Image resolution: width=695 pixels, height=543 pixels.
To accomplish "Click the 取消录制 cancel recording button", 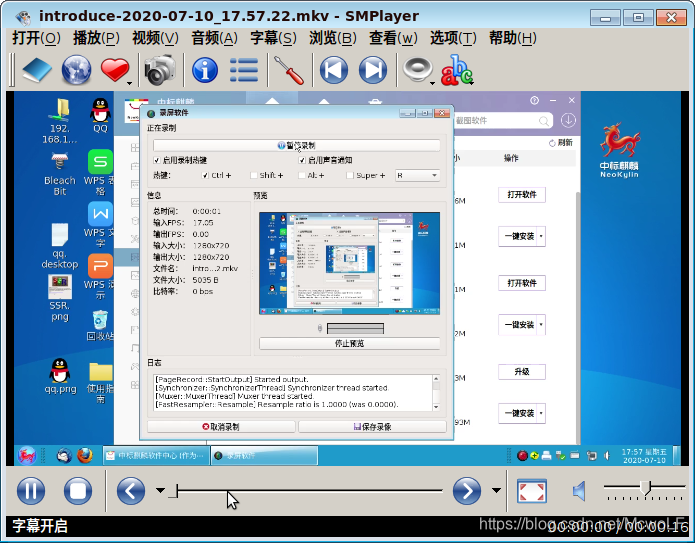I will 221,427.
